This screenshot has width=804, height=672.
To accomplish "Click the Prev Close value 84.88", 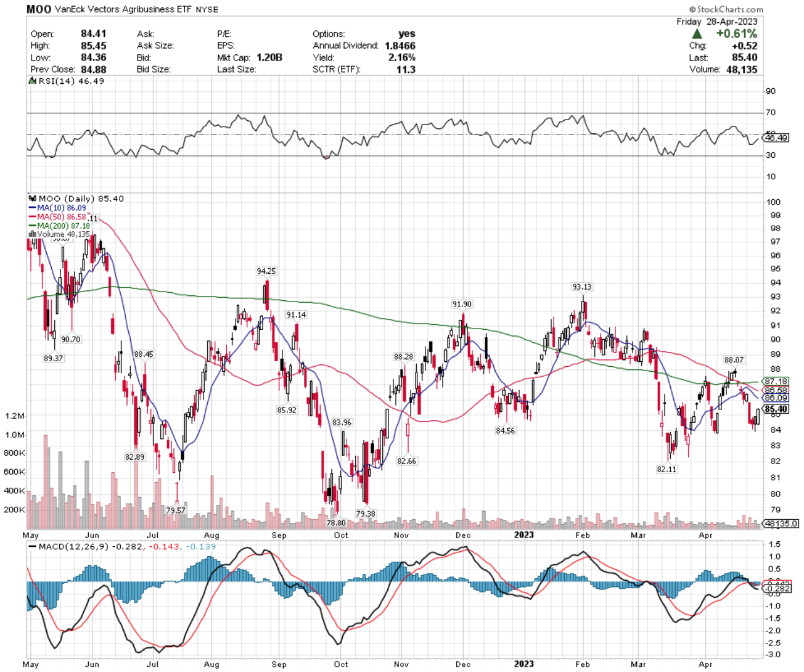I will [94, 69].
